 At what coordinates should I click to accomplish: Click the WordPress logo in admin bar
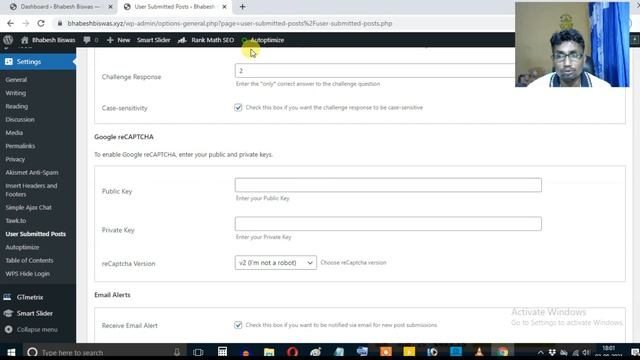coord(8,40)
